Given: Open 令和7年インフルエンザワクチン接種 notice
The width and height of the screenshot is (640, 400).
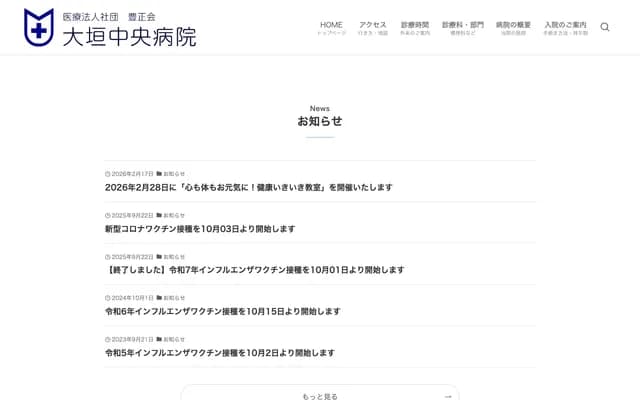Looking at the screenshot, I should click(254, 270).
